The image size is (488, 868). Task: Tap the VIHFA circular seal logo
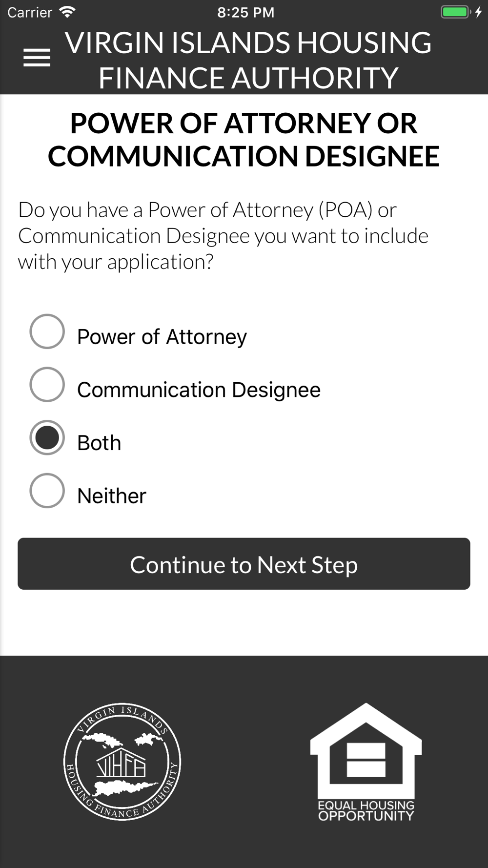pos(122,762)
